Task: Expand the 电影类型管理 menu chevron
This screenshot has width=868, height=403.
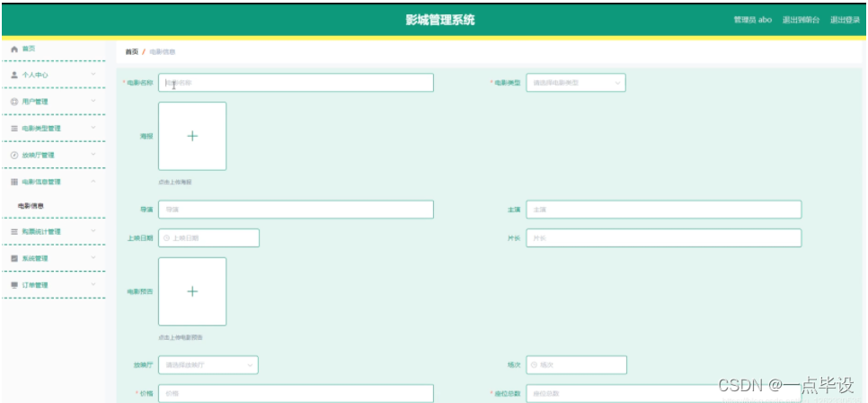Action: [x=93, y=128]
